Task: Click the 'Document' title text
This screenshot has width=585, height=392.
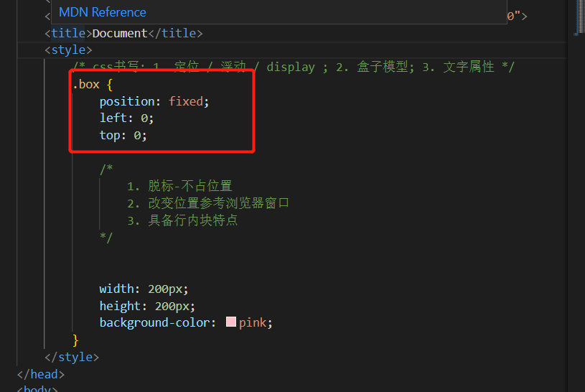Action: [x=120, y=33]
